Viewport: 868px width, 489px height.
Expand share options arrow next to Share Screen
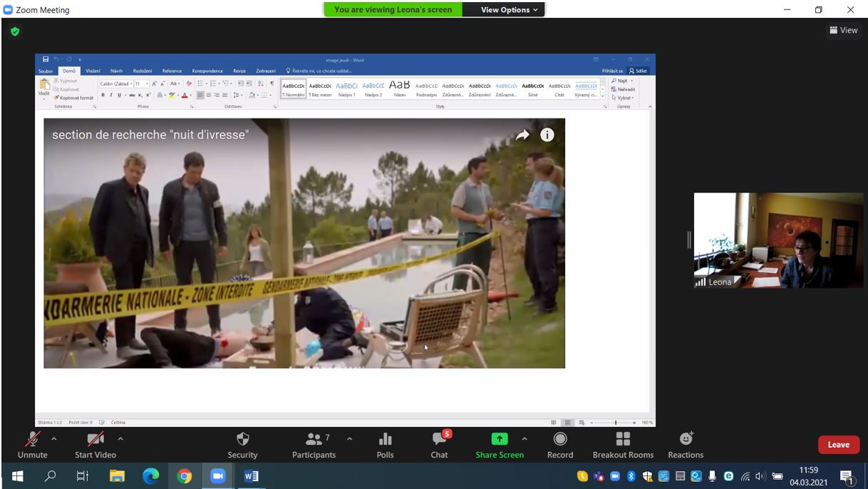(x=525, y=439)
